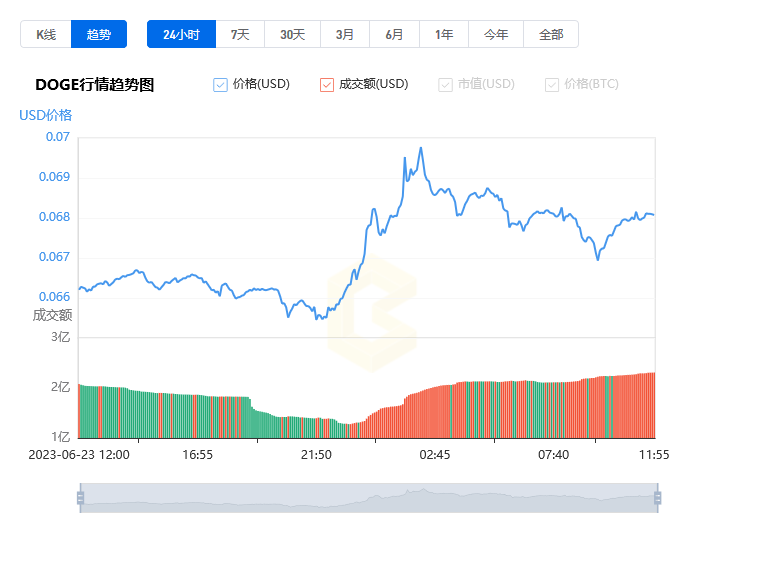Click the left range slider handle
The width and height of the screenshot is (780, 563).
tap(80, 498)
